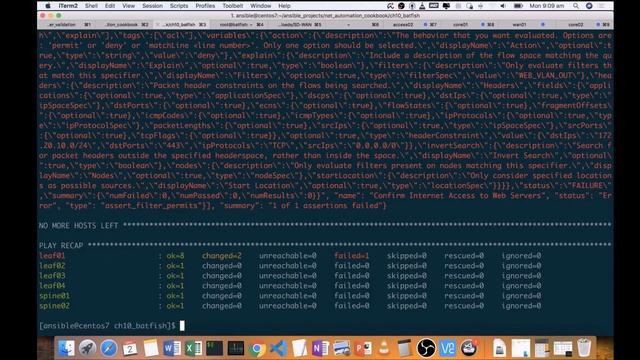640x360 pixels.
Task: Open the Toolbelt menu
Action: pos(233,6)
